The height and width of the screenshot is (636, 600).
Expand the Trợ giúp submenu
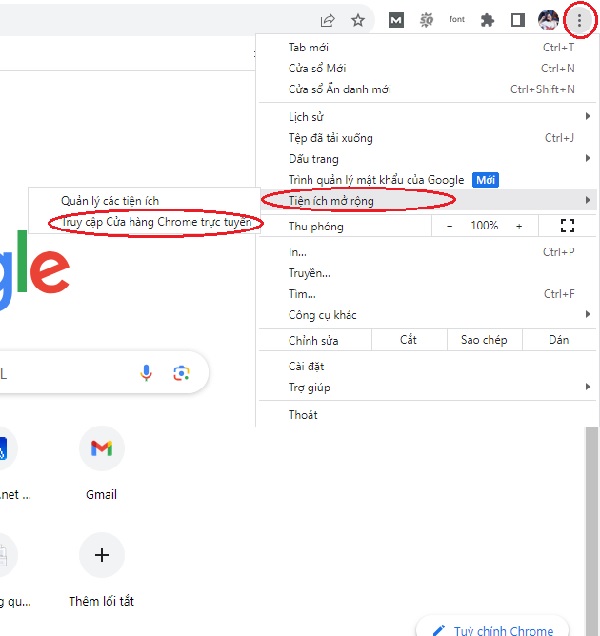[309, 387]
